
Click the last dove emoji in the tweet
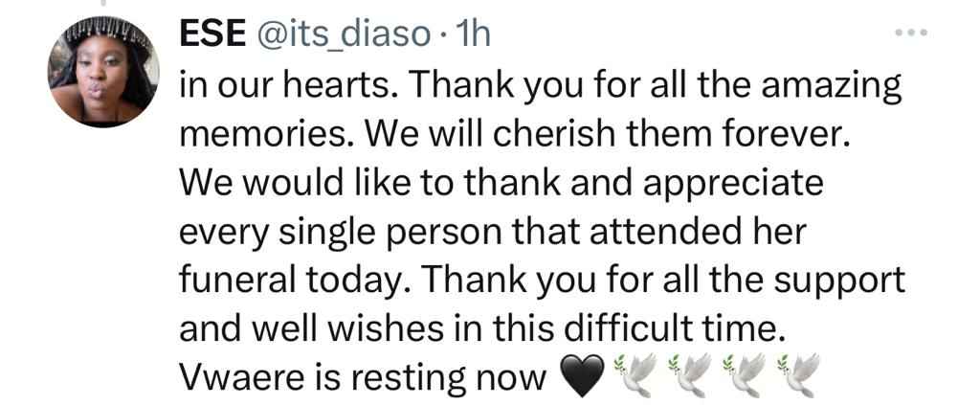click(x=797, y=375)
